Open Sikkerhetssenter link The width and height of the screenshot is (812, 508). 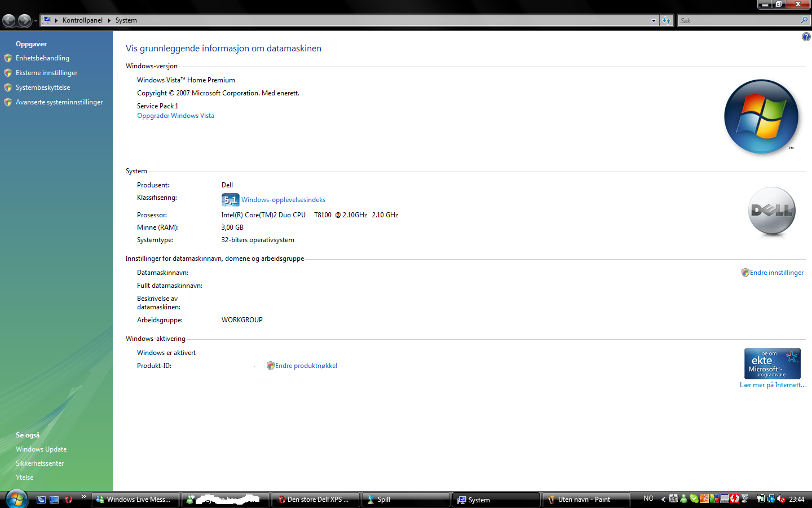[39, 463]
